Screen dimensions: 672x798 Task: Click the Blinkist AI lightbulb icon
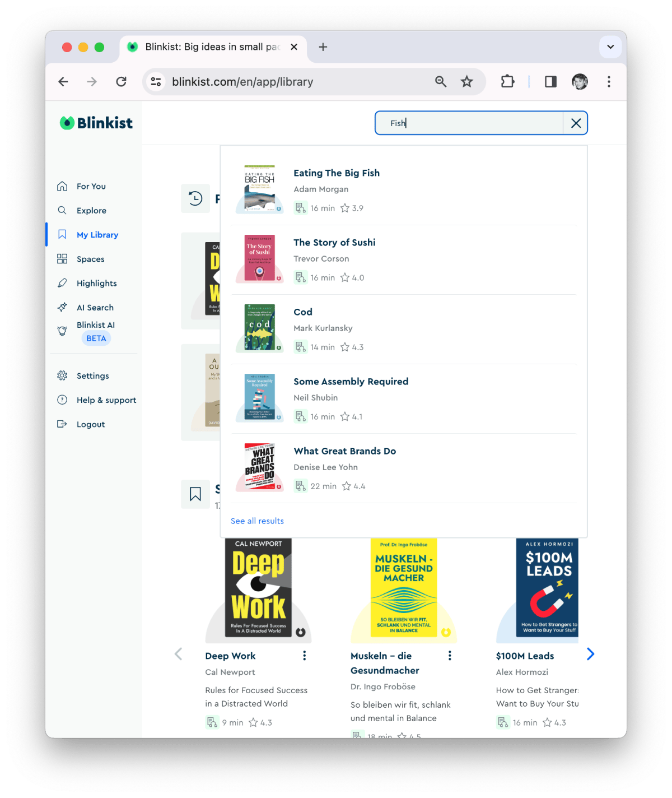point(62,331)
